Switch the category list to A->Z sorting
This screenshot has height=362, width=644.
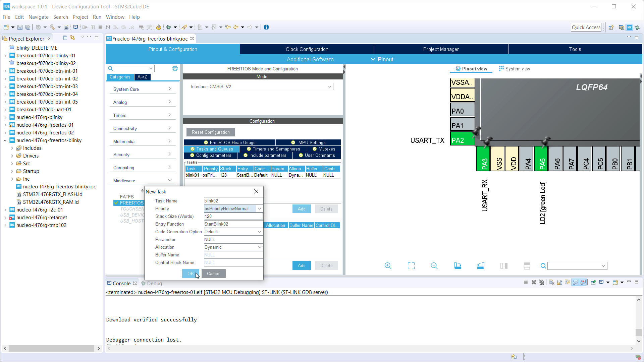pyautogui.click(x=142, y=77)
